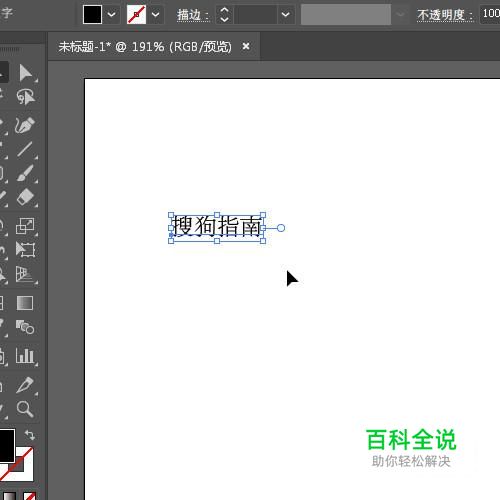The height and width of the screenshot is (500, 500).
Task: Select the Eraser tool
Action: tap(25, 197)
